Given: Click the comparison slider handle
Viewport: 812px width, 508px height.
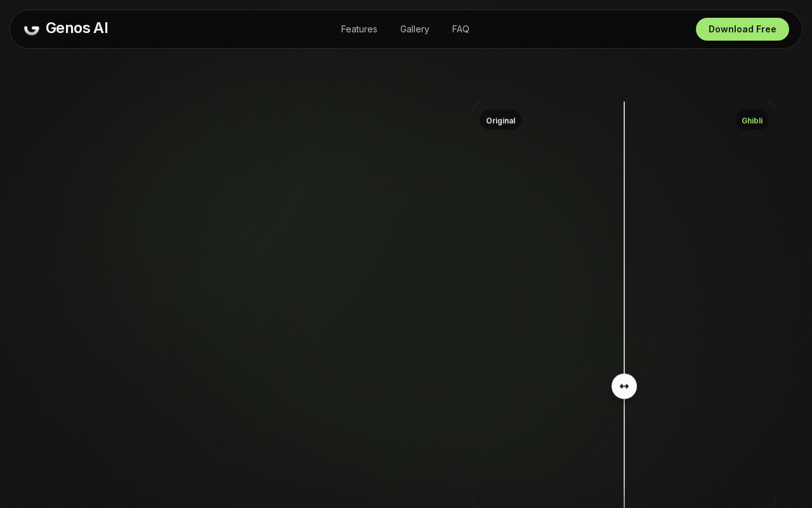Looking at the screenshot, I should coord(624,386).
